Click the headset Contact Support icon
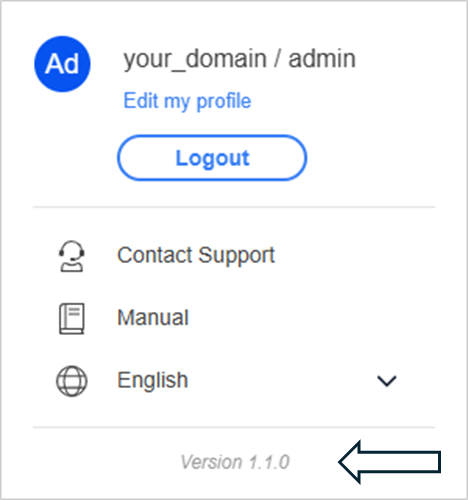 coord(72,256)
